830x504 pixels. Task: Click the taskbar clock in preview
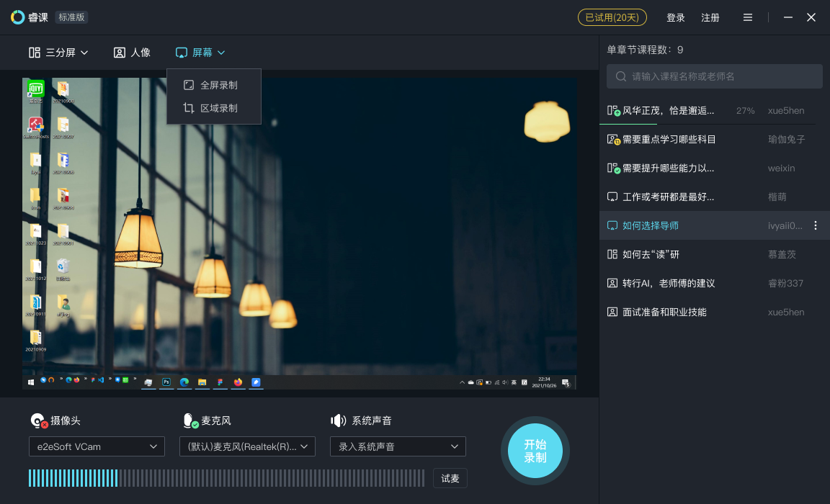click(544, 382)
